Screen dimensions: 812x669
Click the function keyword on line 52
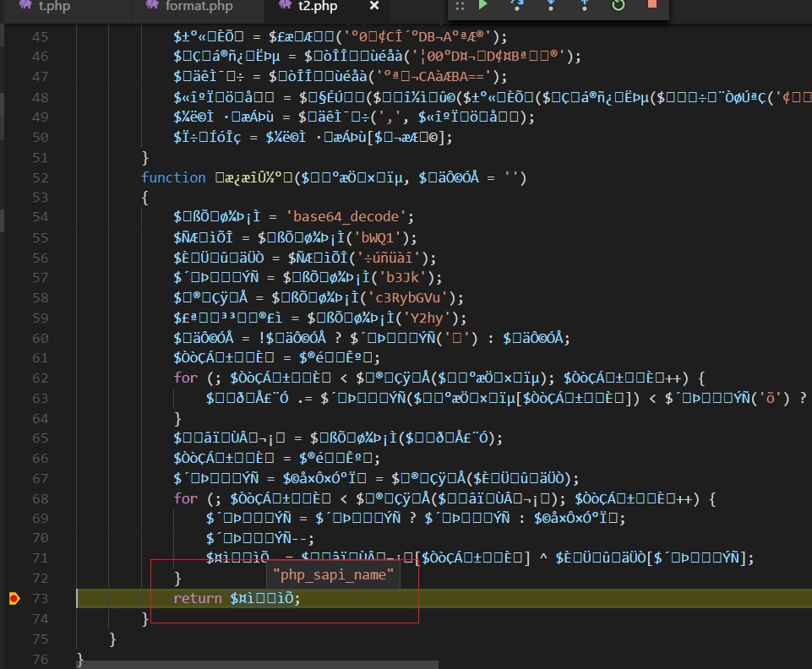tap(173, 177)
